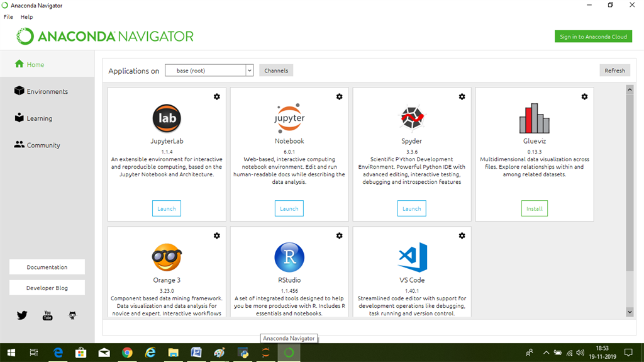Open Anaconda YouTube channel icon
The height and width of the screenshot is (362, 644).
click(x=48, y=315)
